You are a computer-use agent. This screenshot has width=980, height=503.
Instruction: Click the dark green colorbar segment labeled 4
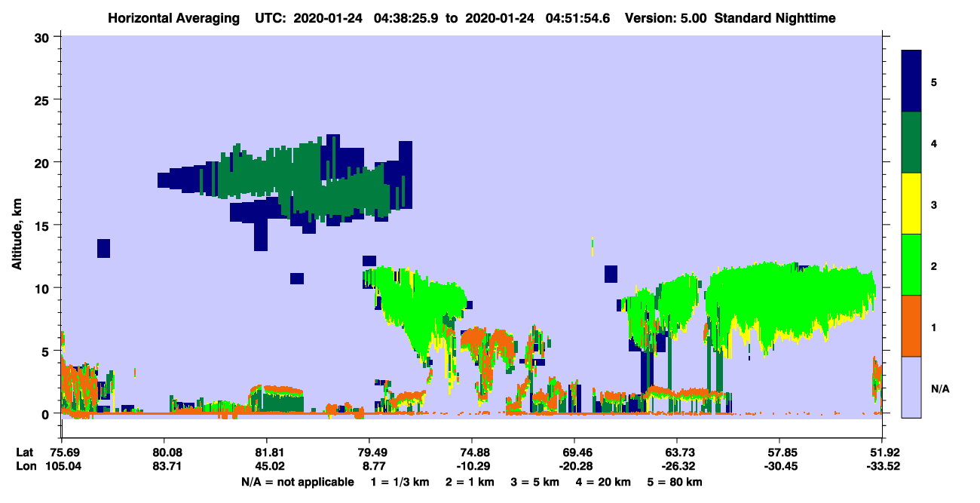pyautogui.click(x=911, y=143)
